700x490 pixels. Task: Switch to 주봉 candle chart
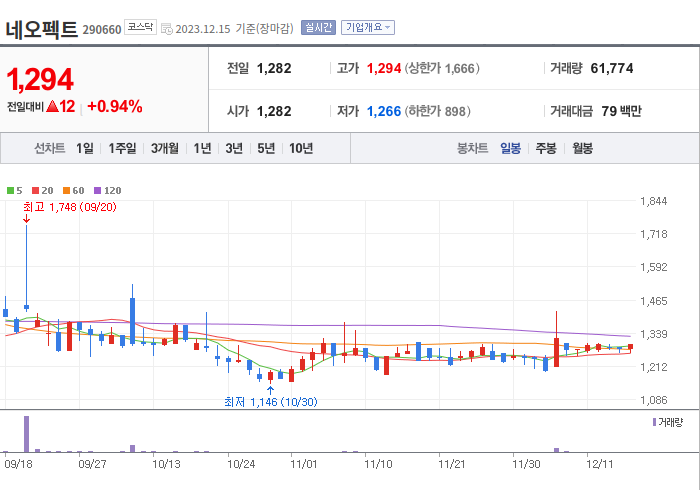pos(546,148)
